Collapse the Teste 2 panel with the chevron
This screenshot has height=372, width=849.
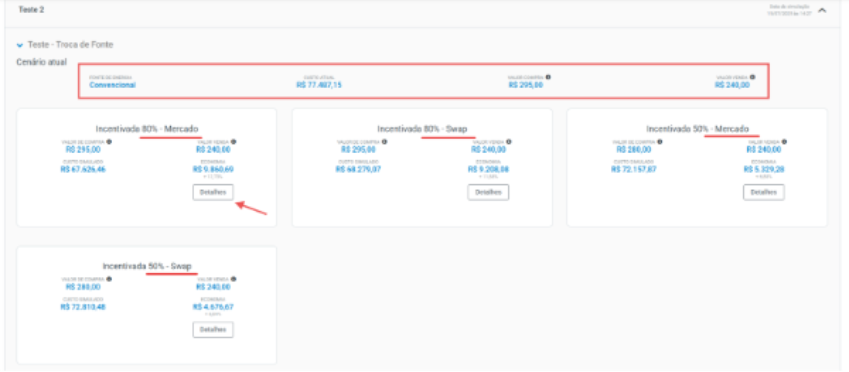click(822, 10)
